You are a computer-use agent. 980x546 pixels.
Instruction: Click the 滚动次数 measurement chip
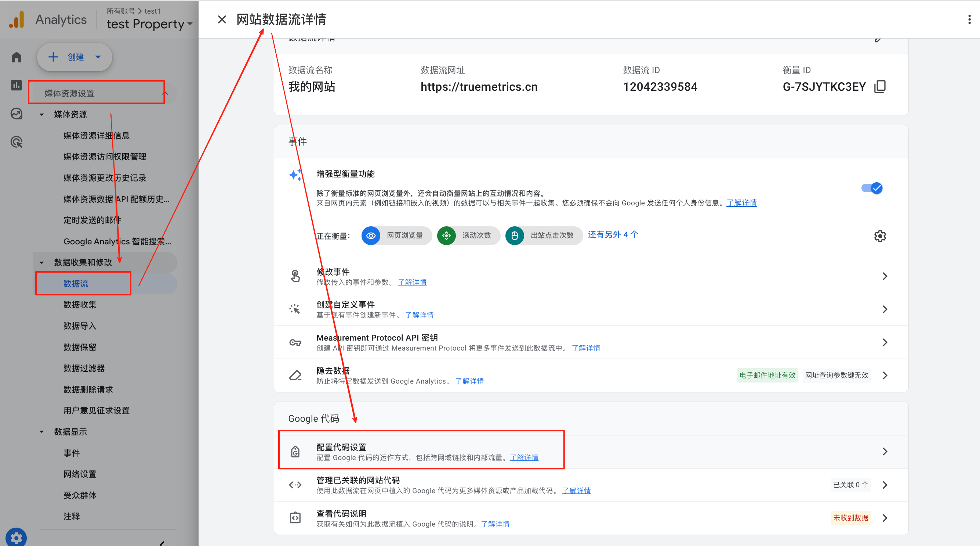click(x=468, y=236)
